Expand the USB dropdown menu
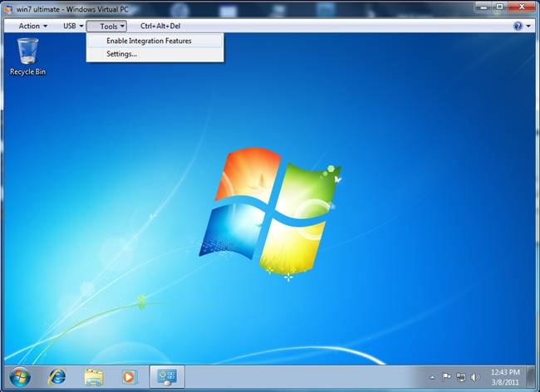The height and width of the screenshot is (392, 540). [x=73, y=26]
